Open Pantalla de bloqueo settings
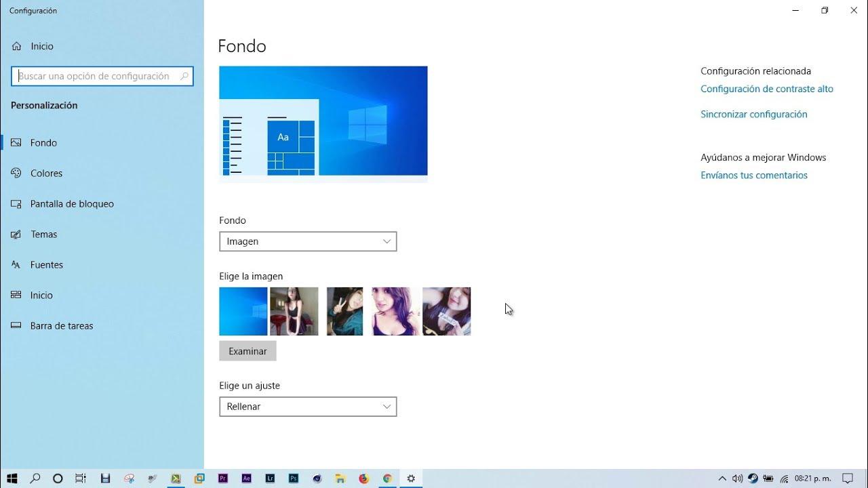 click(72, 204)
